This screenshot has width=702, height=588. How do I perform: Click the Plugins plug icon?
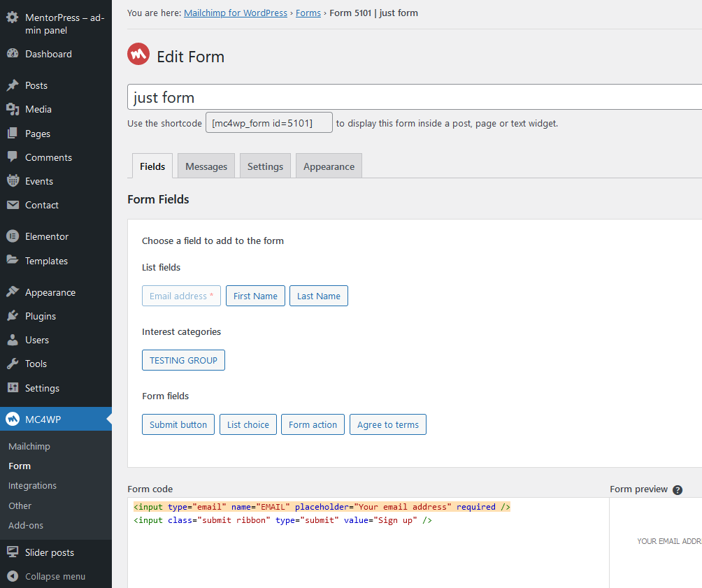click(x=13, y=316)
